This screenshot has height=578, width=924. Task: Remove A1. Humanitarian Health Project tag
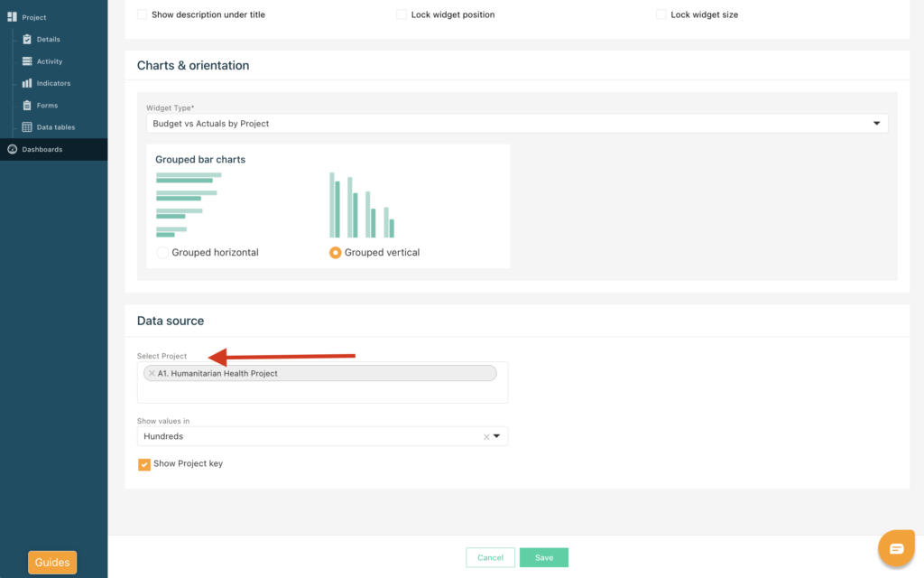pos(152,373)
